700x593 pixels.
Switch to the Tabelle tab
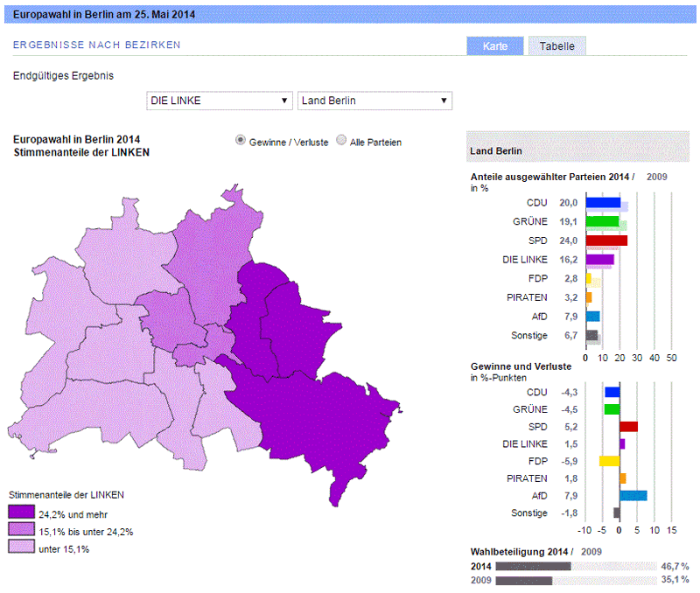point(556,46)
